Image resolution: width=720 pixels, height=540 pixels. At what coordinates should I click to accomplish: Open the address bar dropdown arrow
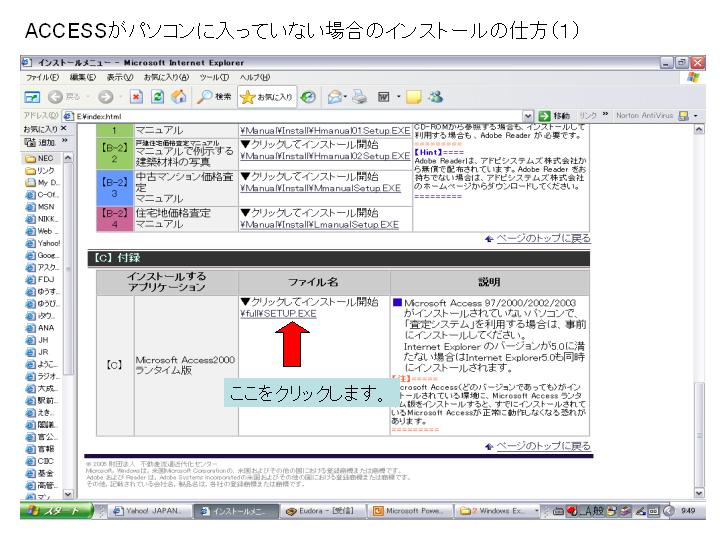tap(528, 116)
